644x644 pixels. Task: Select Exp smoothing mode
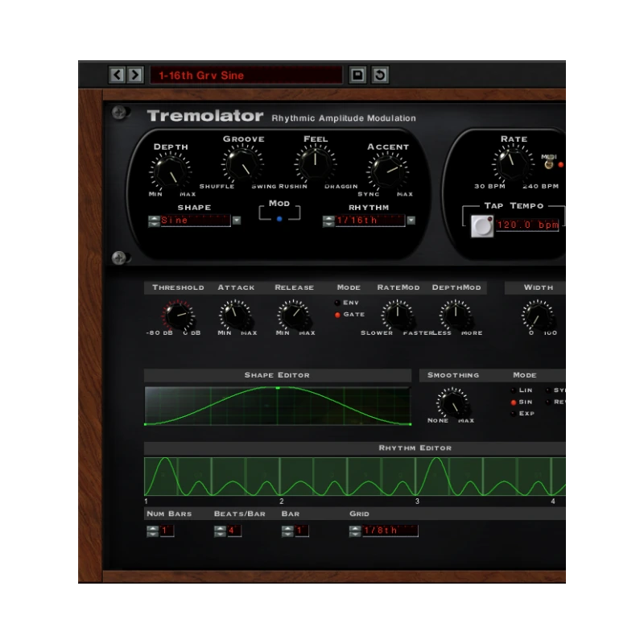pyautogui.click(x=514, y=414)
